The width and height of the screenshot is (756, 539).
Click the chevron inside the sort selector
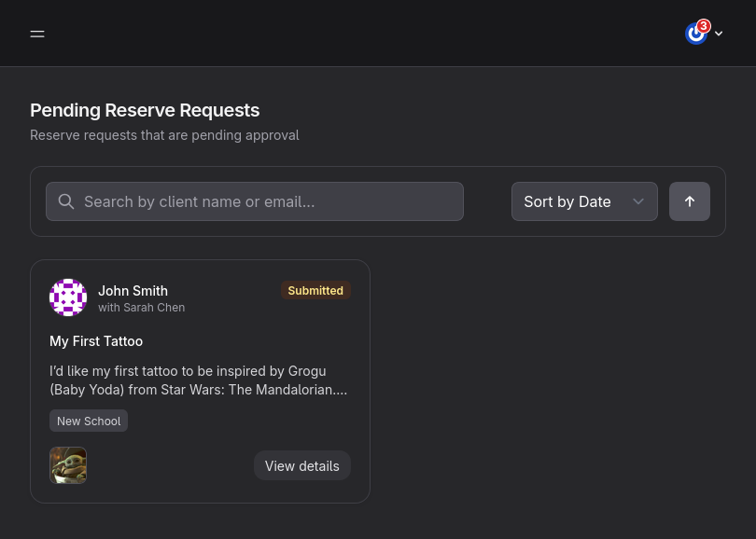(638, 201)
